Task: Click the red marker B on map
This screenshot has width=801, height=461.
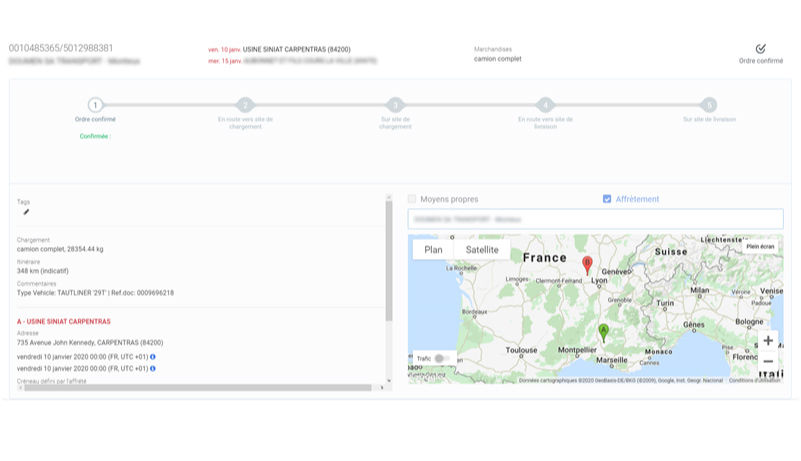Action: click(x=587, y=265)
